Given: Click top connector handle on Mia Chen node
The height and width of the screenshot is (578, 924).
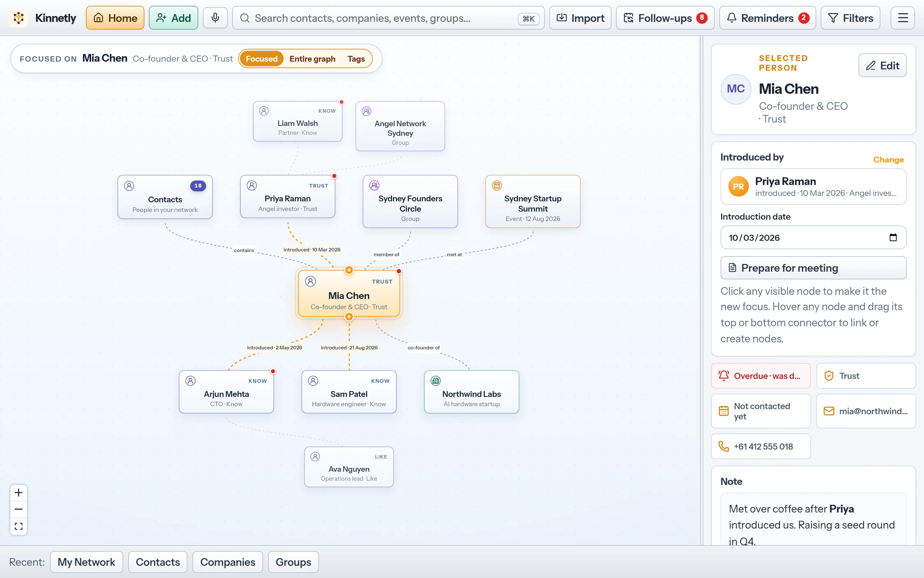Looking at the screenshot, I should 349,270.
